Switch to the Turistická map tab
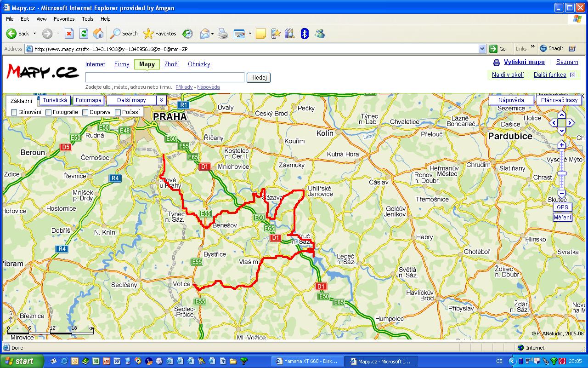The height and width of the screenshot is (368, 588). coord(55,100)
